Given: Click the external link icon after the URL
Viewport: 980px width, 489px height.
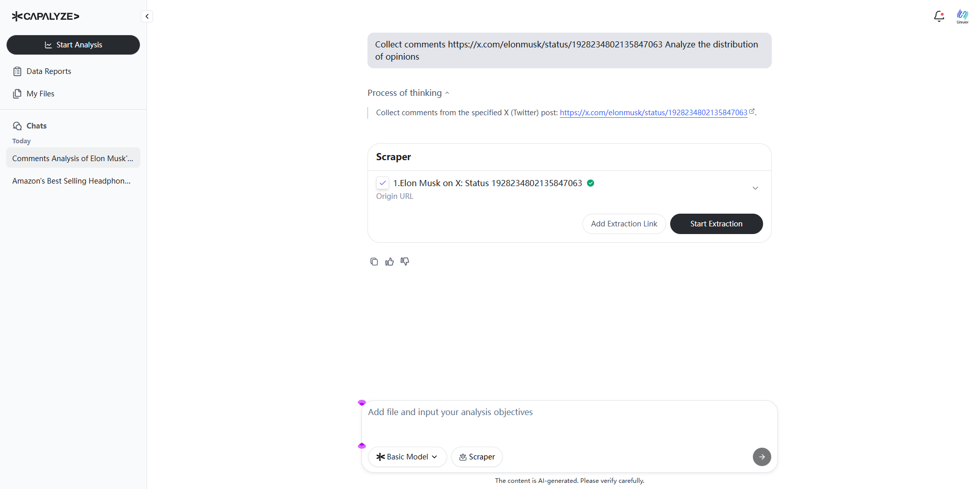Looking at the screenshot, I should point(751,111).
